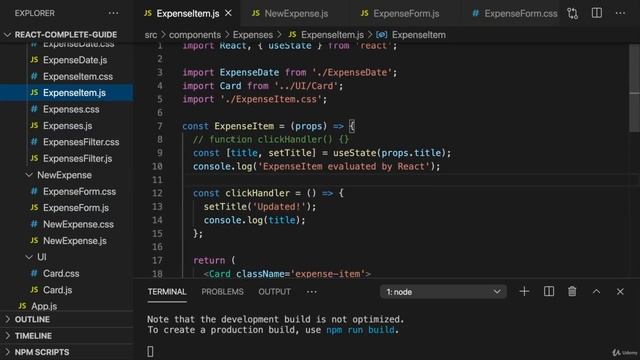Image resolution: width=640 pixels, height=360 pixels.
Task: Click line number 9 in gutter
Action: [159, 153]
